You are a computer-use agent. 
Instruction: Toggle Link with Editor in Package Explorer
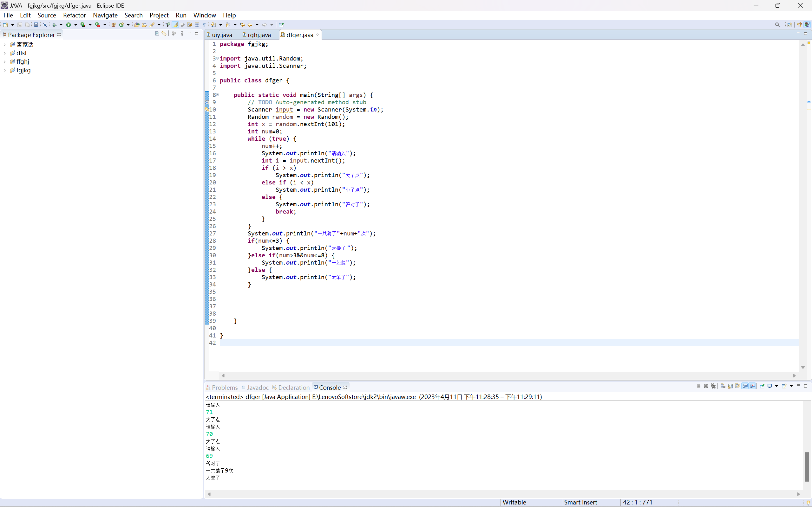click(164, 33)
